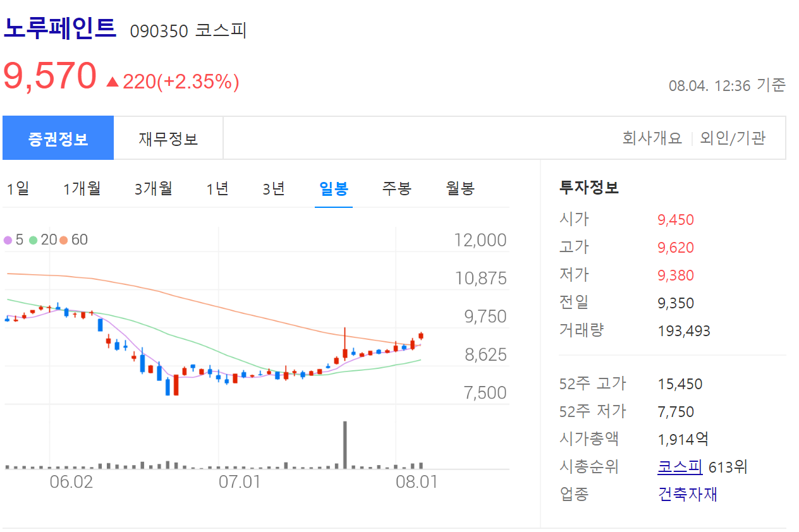Click the 거래량 value 193,493

click(x=684, y=331)
